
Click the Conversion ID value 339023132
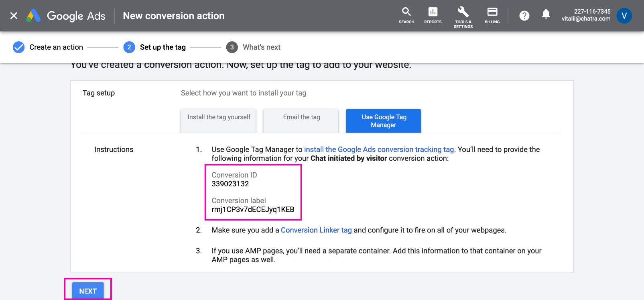[230, 184]
